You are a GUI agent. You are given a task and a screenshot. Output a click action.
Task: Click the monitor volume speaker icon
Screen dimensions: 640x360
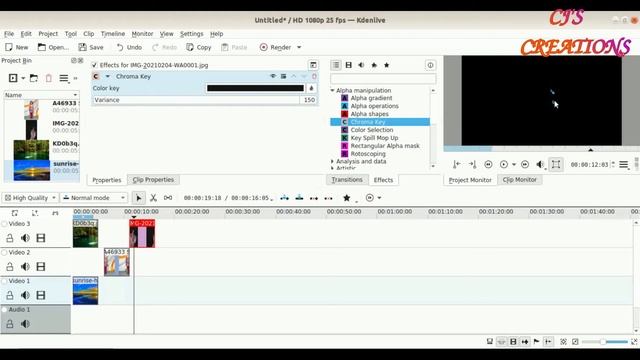tap(540, 164)
